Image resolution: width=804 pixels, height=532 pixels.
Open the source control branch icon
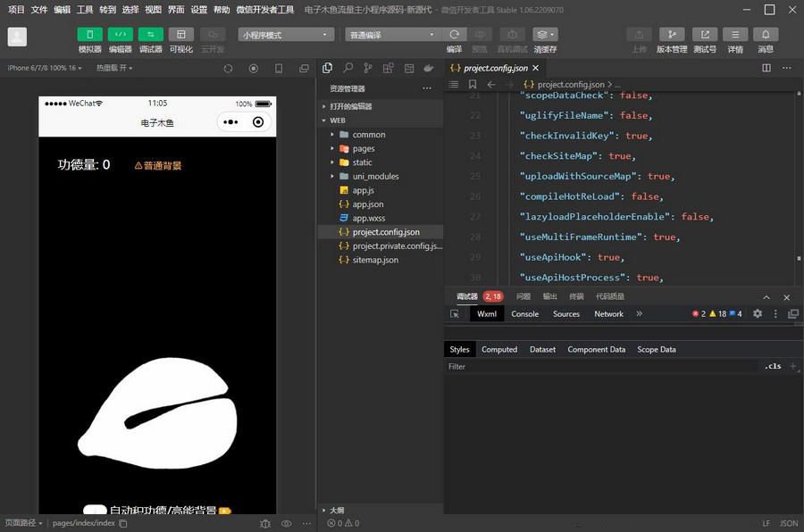pos(368,68)
